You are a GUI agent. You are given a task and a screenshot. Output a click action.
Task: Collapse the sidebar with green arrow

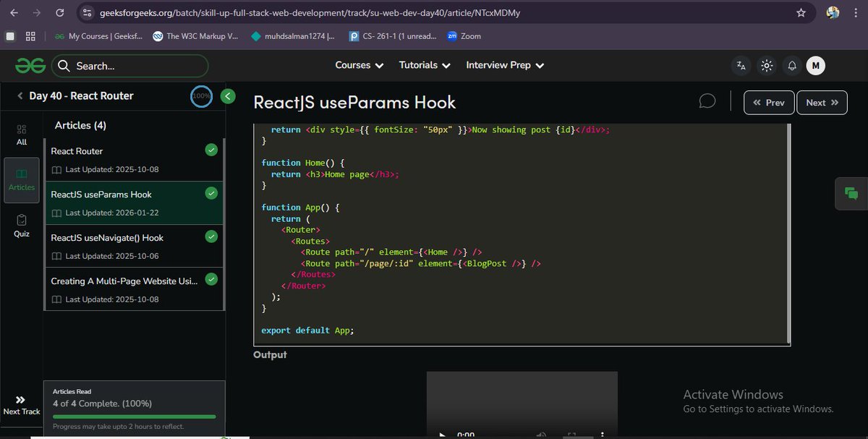tap(228, 95)
